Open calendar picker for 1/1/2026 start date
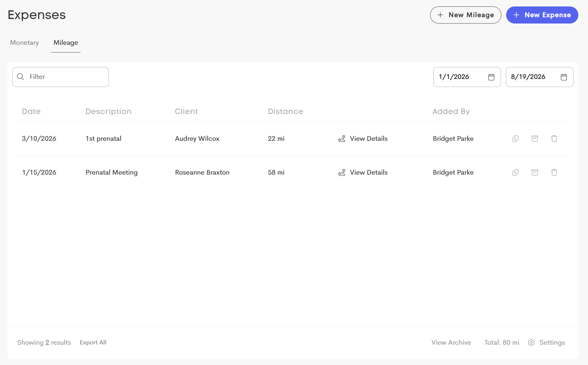 491,77
